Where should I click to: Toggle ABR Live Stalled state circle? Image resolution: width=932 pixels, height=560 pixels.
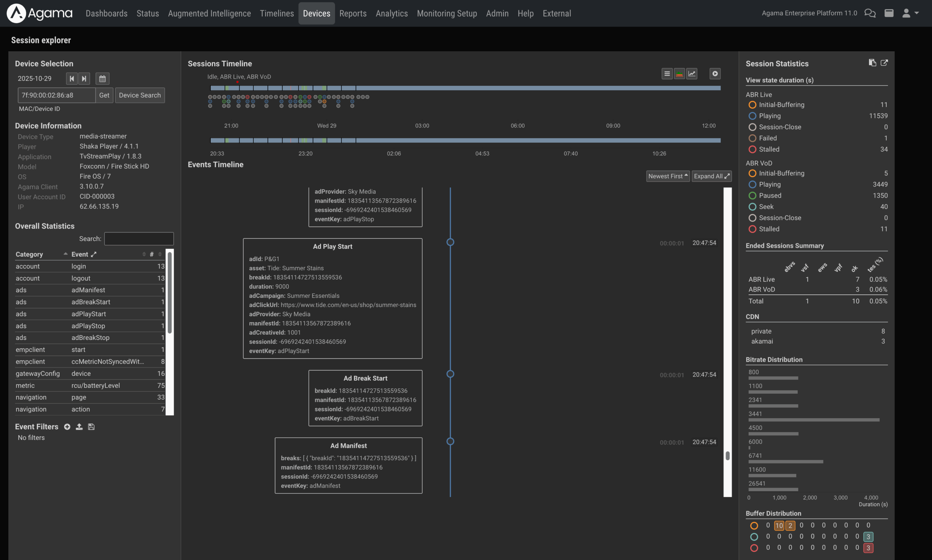[752, 150]
